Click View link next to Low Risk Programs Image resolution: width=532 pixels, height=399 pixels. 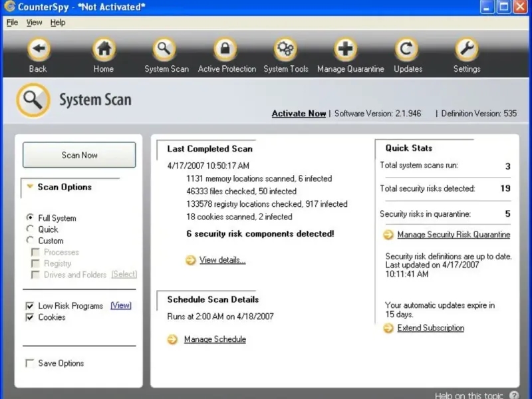tap(121, 305)
